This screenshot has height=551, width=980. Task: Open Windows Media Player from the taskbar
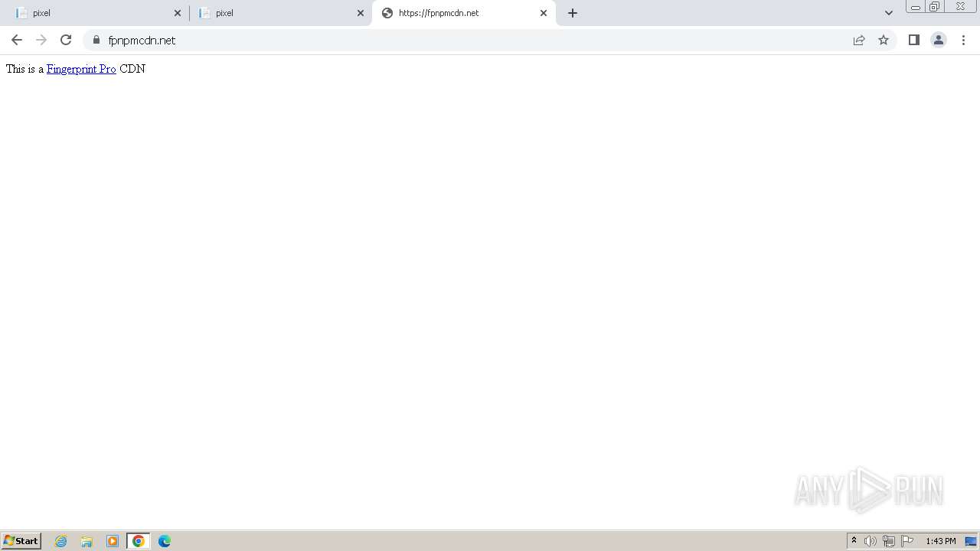click(113, 541)
